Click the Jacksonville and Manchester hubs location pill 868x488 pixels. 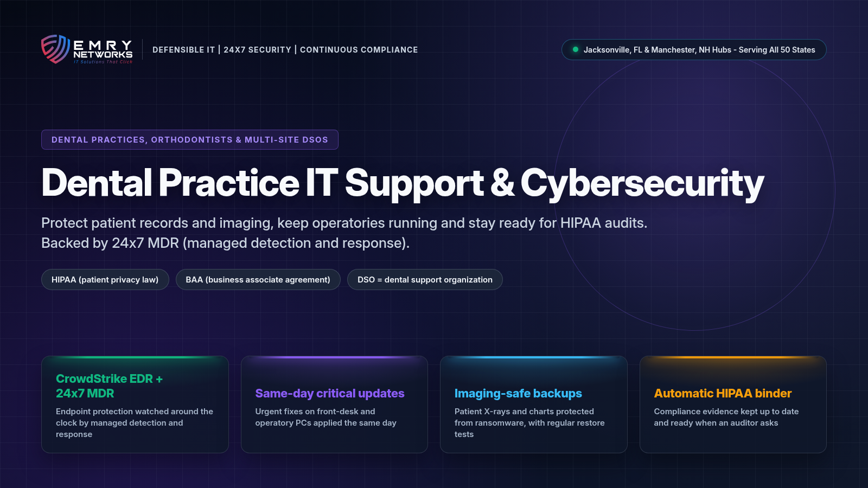[x=694, y=49]
